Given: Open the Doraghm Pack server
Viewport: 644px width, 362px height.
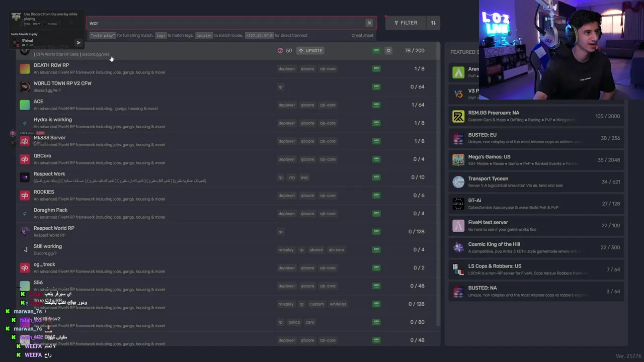Looking at the screenshot, I should pos(228,214).
